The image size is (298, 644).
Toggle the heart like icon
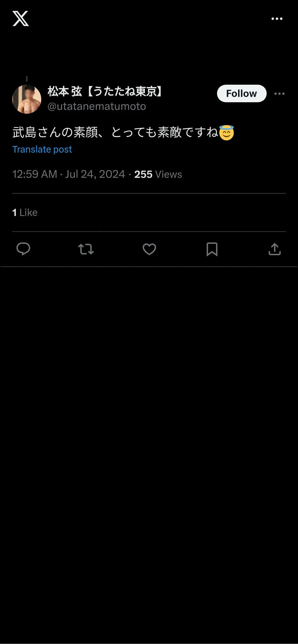pos(149,249)
